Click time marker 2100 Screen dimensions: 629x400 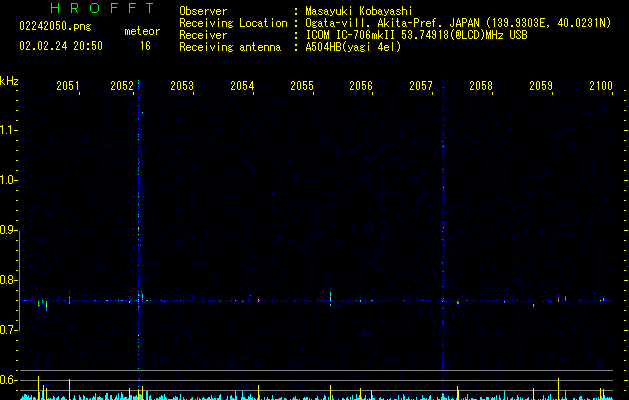pos(601,85)
